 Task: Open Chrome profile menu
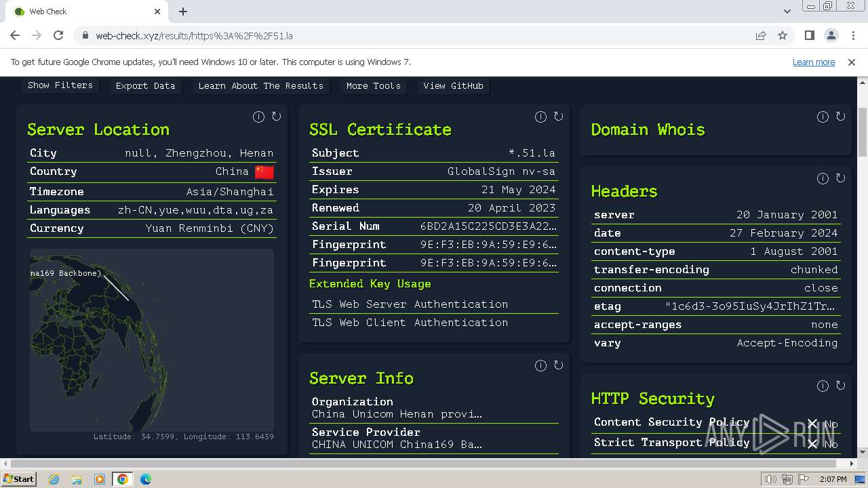coord(831,35)
